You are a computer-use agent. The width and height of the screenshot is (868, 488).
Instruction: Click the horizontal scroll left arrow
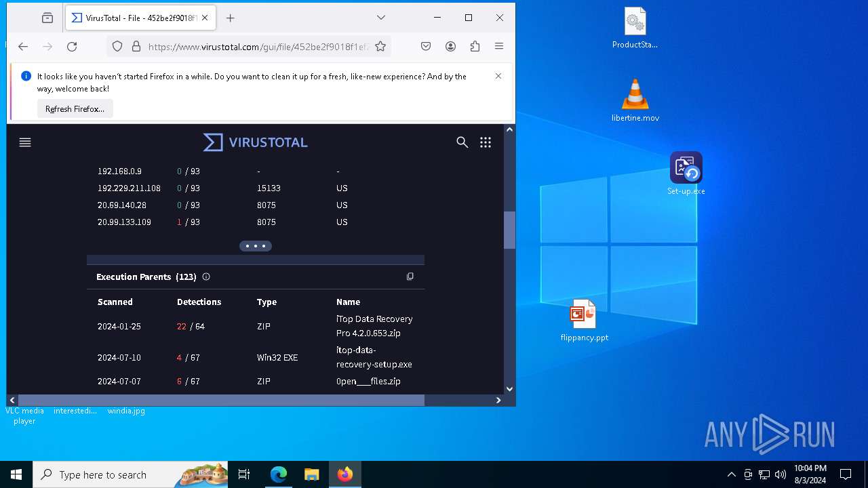pos(12,401)
